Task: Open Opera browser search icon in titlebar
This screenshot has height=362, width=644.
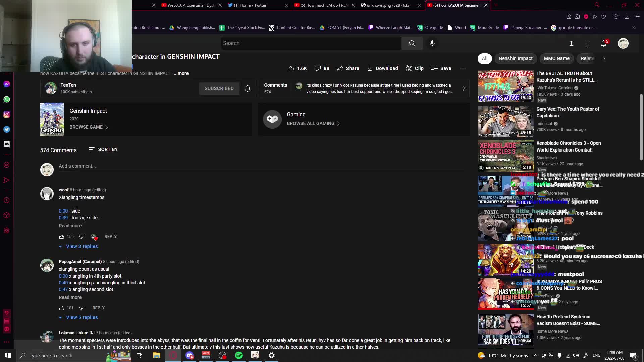Action: point(597,5)
